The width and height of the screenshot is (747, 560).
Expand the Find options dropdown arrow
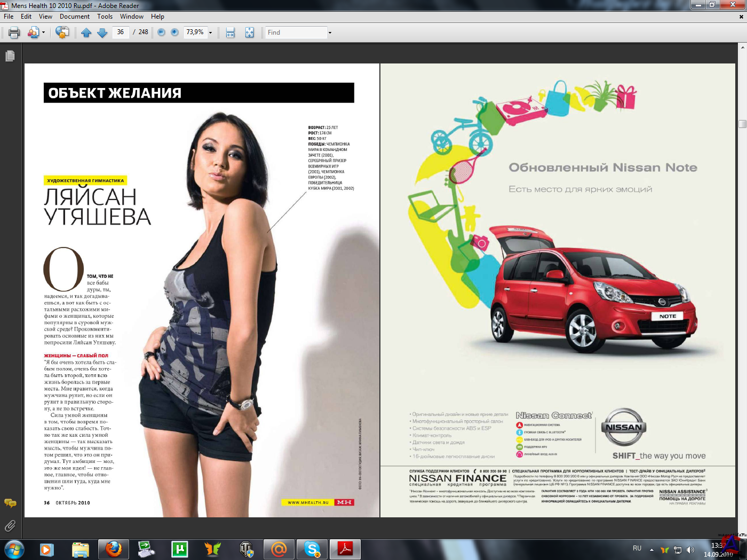click(330, 33)
